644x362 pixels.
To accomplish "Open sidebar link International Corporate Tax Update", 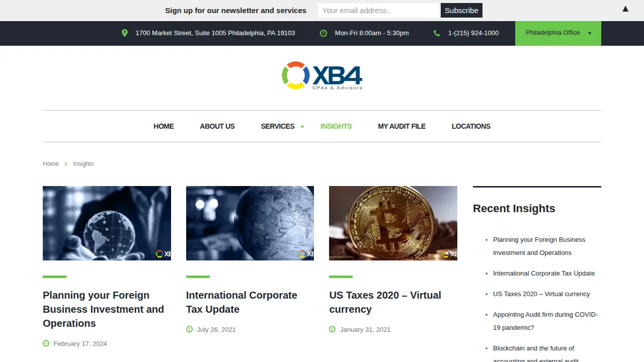I will 544,274.
